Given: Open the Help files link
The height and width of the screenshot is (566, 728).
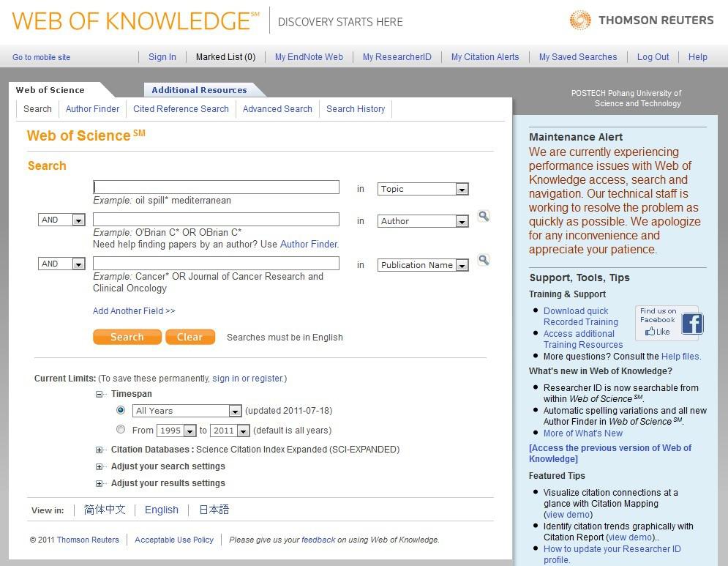Looking at the screenshot, I should (681, 357).
